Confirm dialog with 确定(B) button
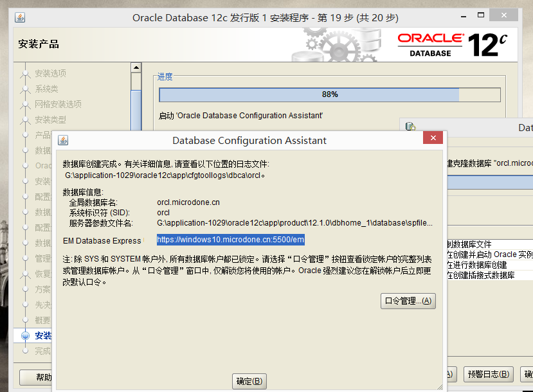 pyautogui.click(x=249, y=382)
